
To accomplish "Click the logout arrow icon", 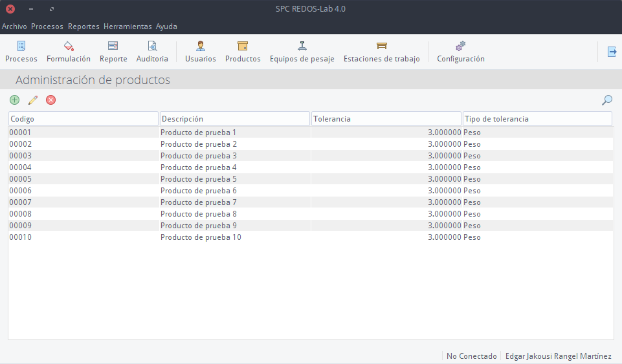I will coord(612,52).
